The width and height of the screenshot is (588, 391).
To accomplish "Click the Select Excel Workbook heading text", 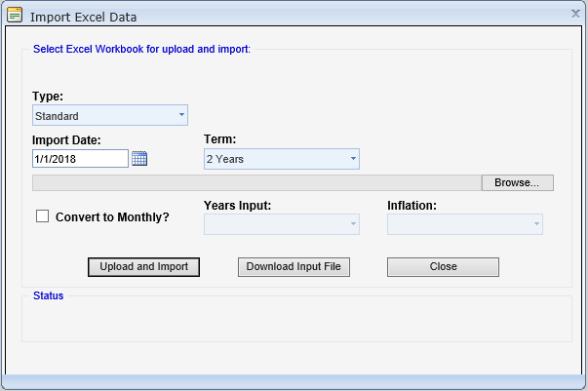I will (141, 49).
